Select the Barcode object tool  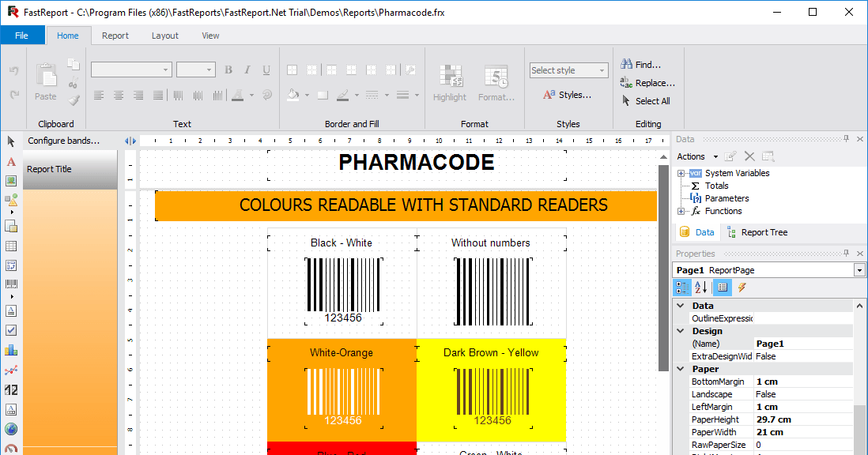click(11, 284)
